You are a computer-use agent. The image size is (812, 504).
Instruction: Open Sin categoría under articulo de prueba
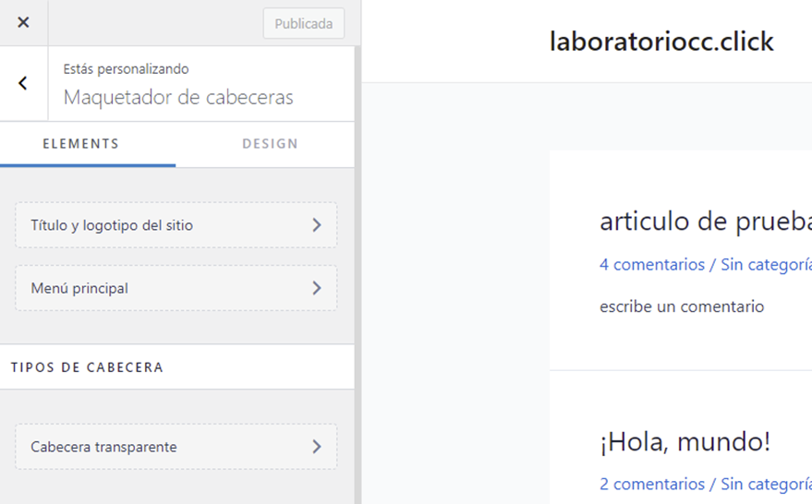pos(767,264)
